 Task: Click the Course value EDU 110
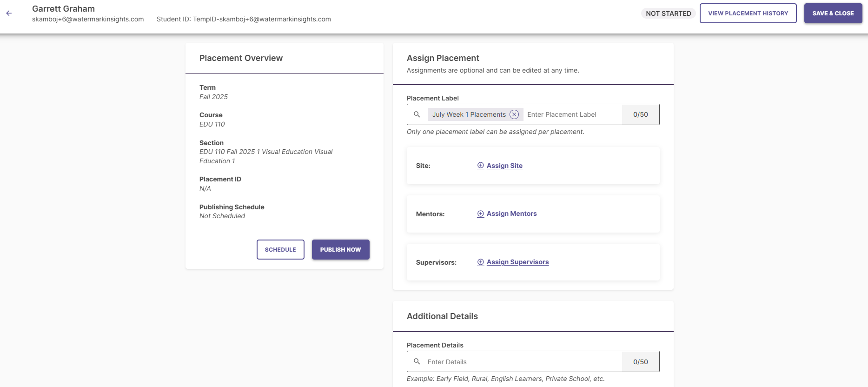(x=212, y=124)
